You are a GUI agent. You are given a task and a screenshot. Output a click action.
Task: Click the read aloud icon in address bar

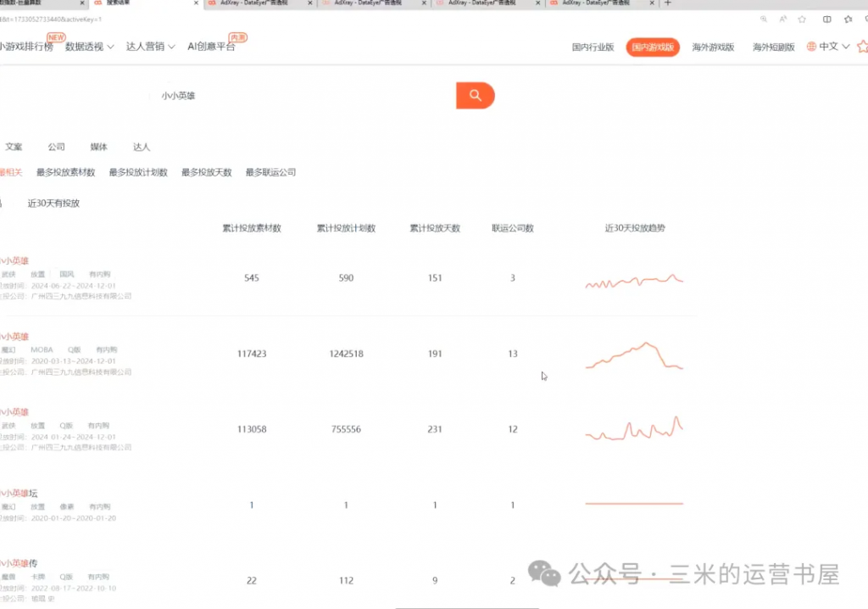[x=783, y=19]
